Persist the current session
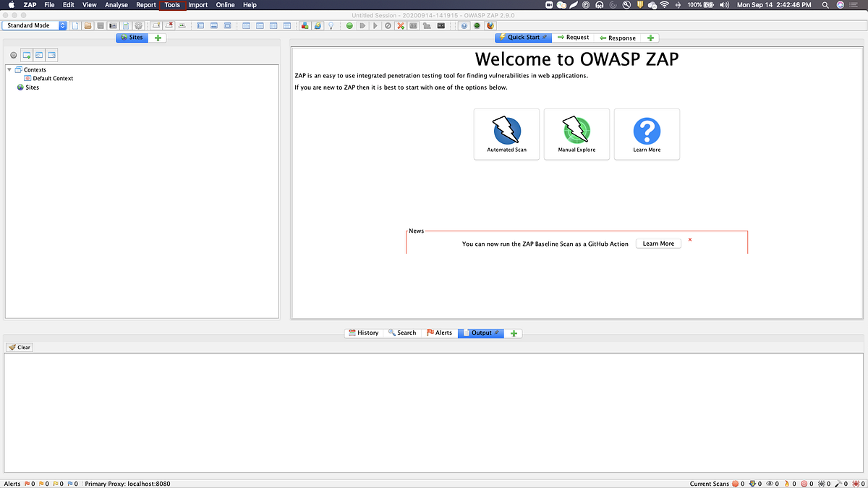This screenshot has width=868, height=488. [99, 25]
